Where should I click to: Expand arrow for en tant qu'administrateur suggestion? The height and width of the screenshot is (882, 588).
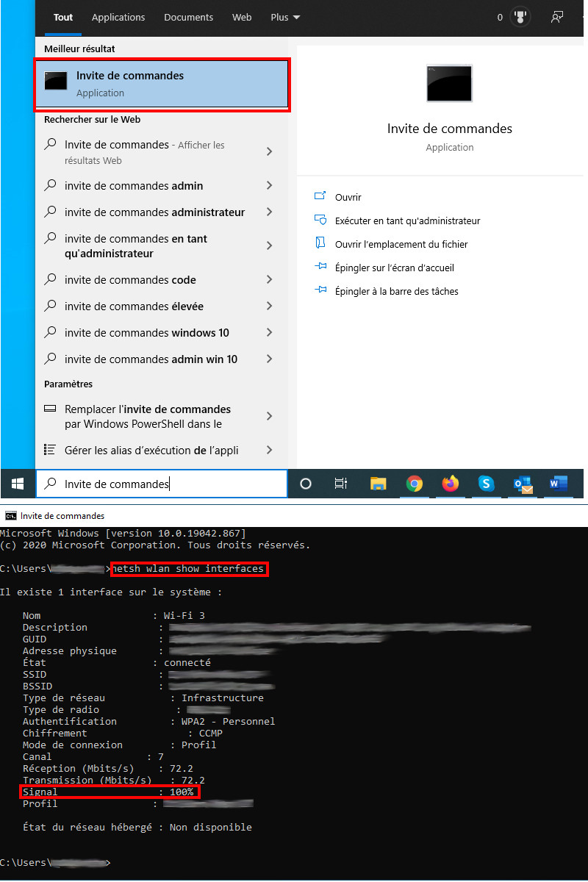[269, 245]
